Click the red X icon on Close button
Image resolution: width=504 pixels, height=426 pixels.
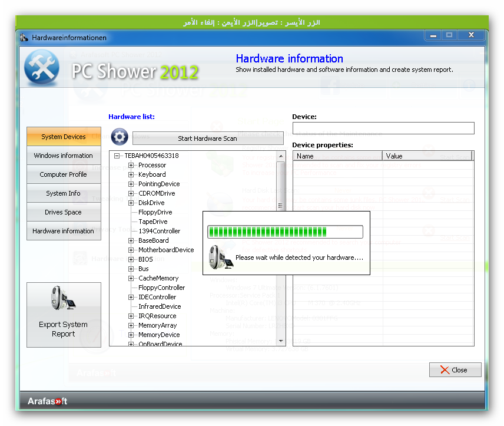pos(445,370)
